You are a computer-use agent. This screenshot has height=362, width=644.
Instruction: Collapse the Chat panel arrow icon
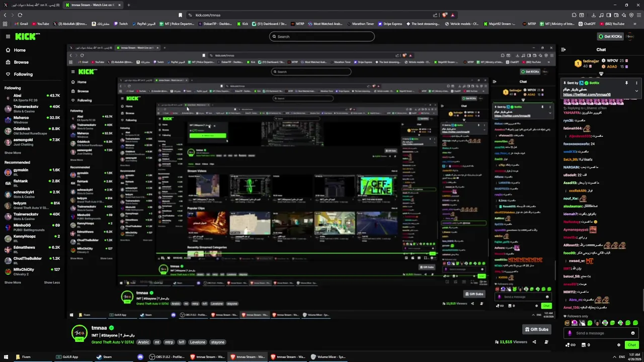pyautogui.click(x=563, y=50)
